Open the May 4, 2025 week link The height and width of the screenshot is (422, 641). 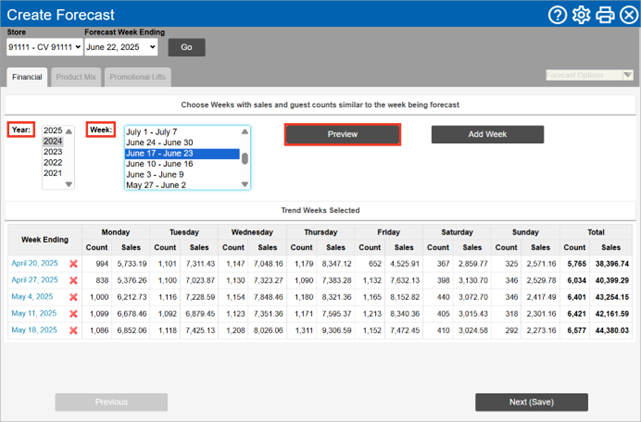pyautogui.click(x=32, y=296)
